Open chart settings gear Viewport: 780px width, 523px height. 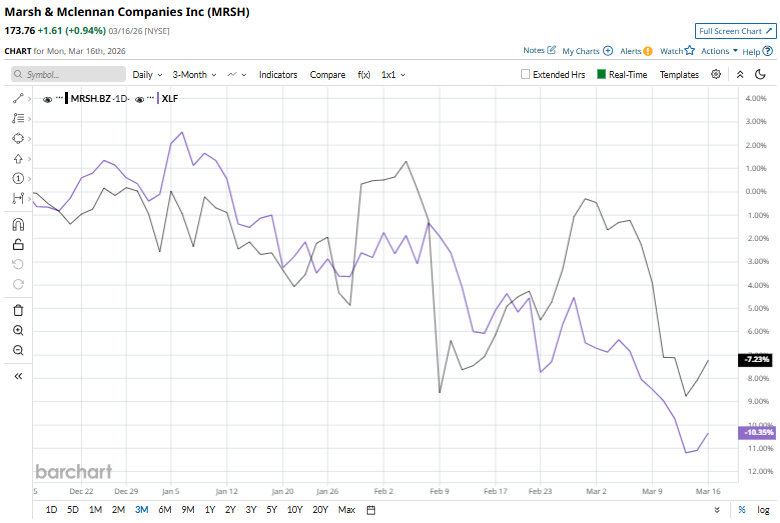[716, 74]
